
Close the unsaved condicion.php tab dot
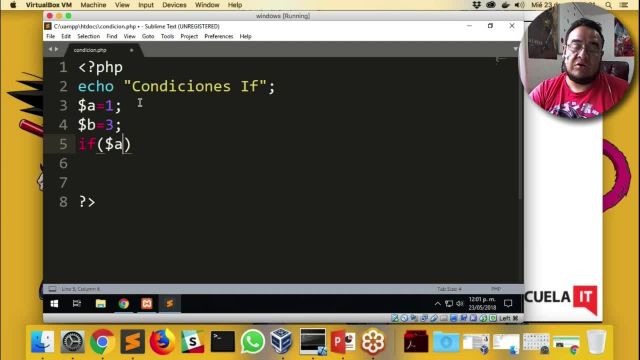131,50
